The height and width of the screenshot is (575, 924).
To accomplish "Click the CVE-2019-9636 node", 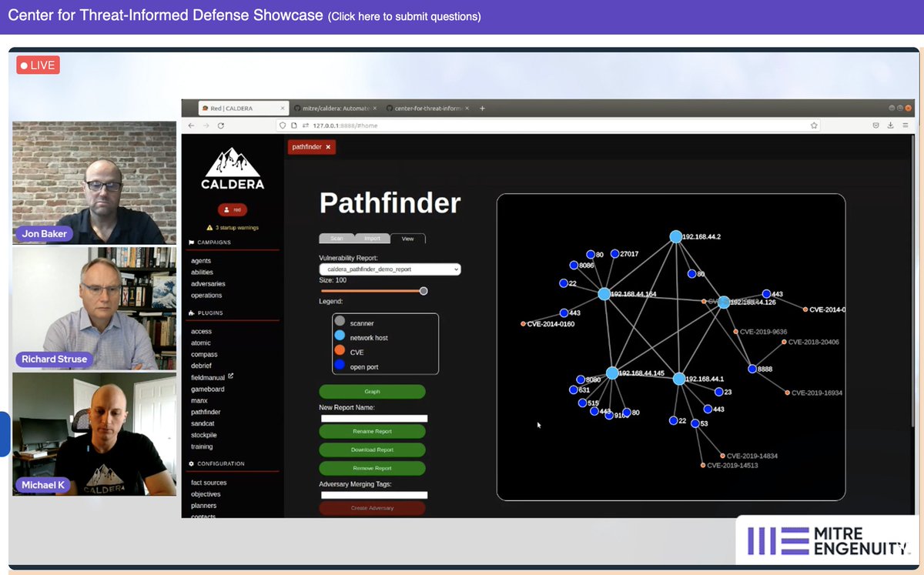I will 736,332.
